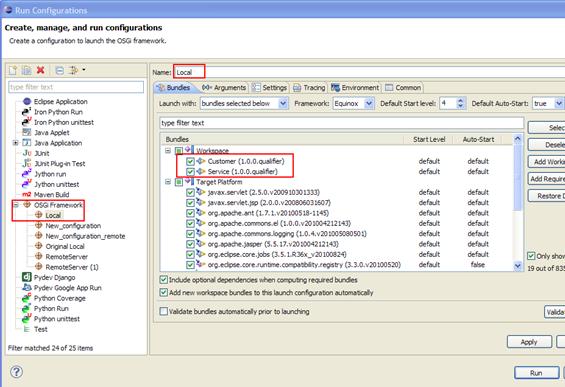565x387 pixels.
Task: Select Pydev Django launch type
Action: click(x=54, y=277)
